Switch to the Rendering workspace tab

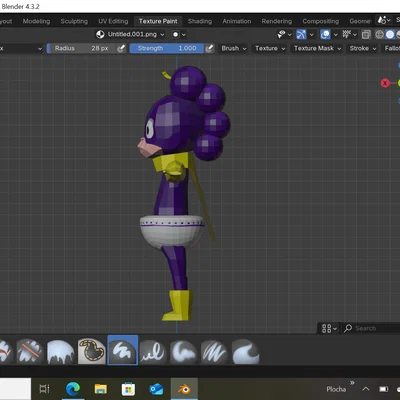276,21
